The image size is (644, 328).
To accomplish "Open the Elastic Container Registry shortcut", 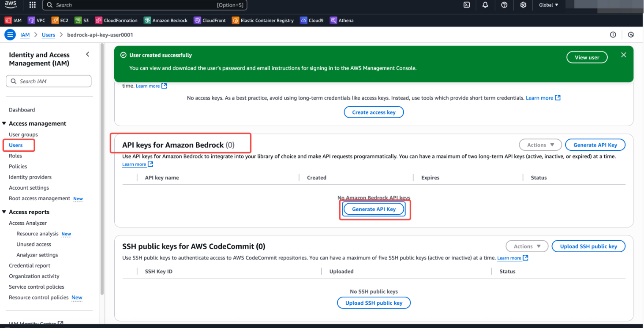I will pyautogui.click(x=263, y=20).
